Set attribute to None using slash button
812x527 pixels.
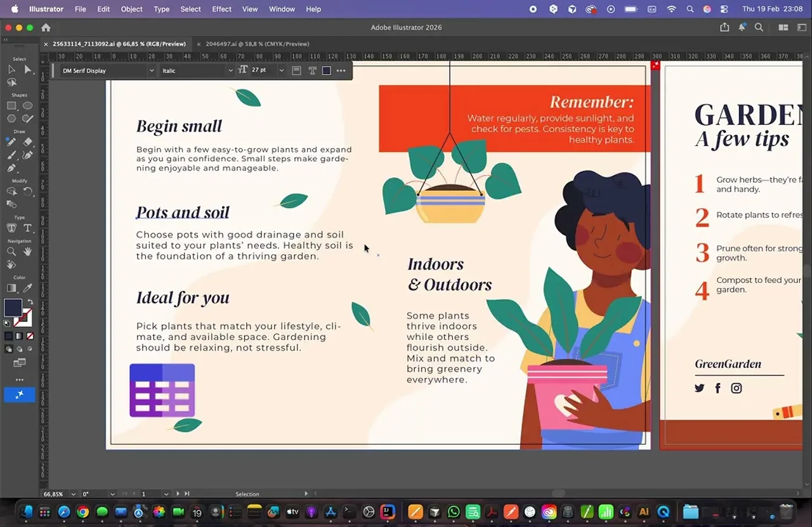[x=30, y=336]
